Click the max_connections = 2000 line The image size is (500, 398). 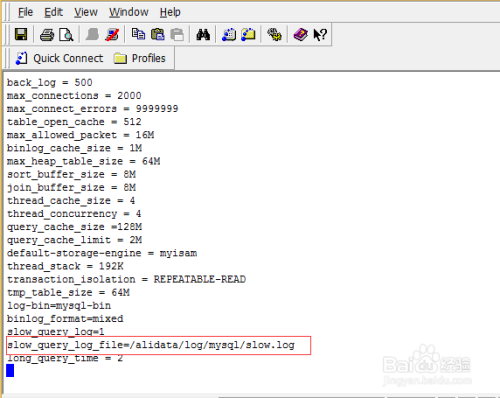tap(74, 96)
